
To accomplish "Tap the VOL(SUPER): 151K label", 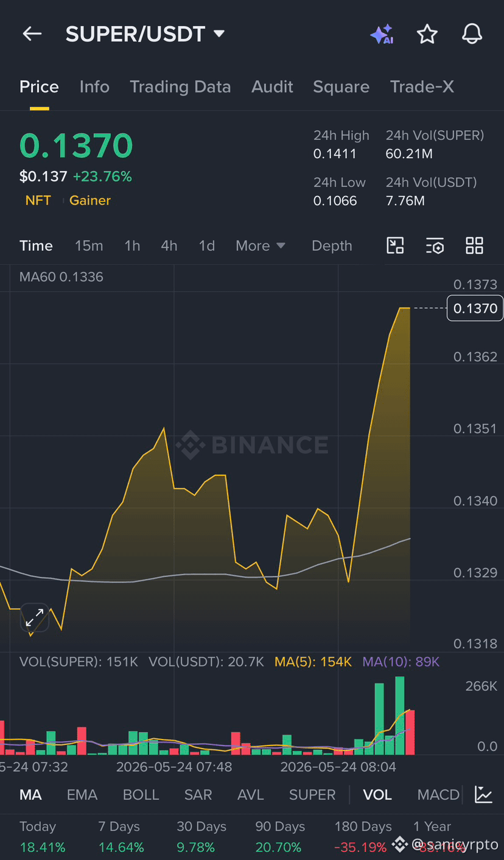I will click(x=79, y=662).
